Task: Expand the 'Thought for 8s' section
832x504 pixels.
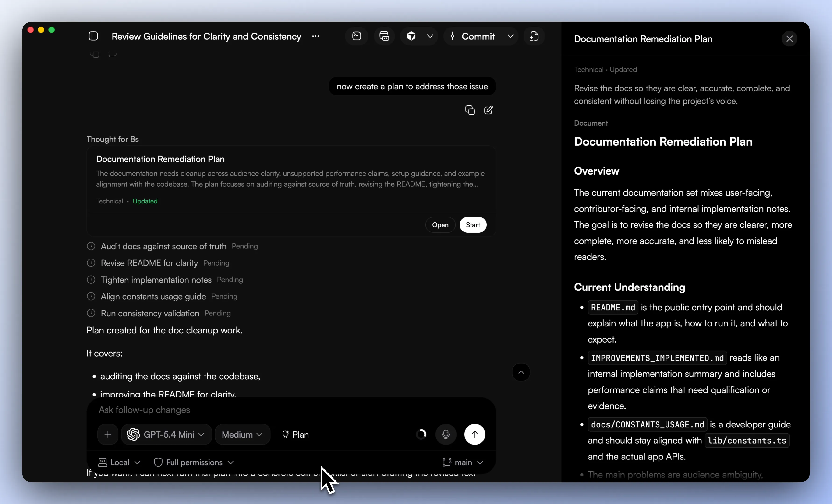Action: click(x=113, y=139)
